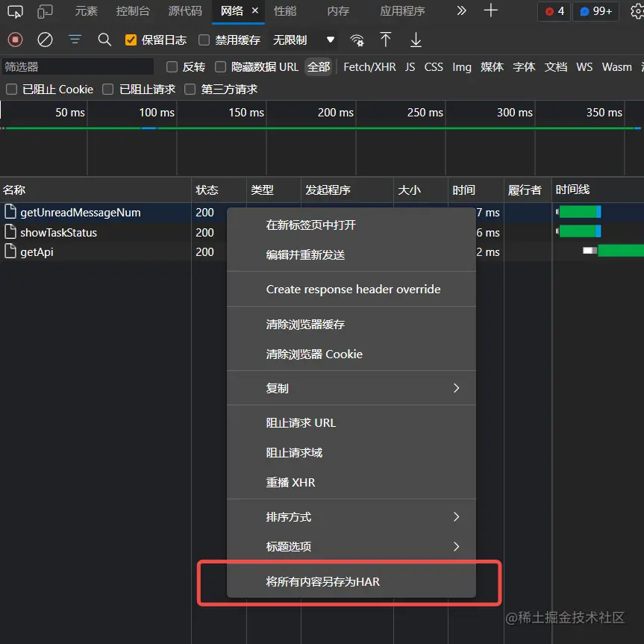Focus the 筛选器 input field
This screenshot has height=644, width=644.
pos(78,66)
